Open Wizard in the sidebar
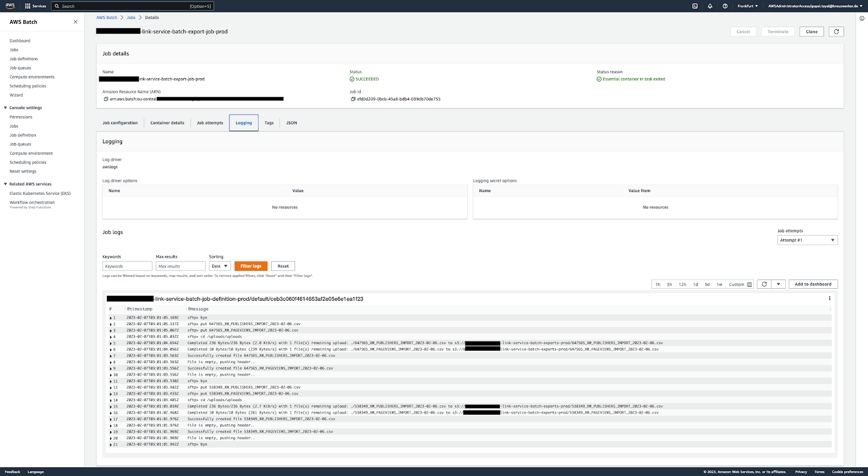Image resolution: width=868 pixels, height=476 pixels. tap(16, 95)
